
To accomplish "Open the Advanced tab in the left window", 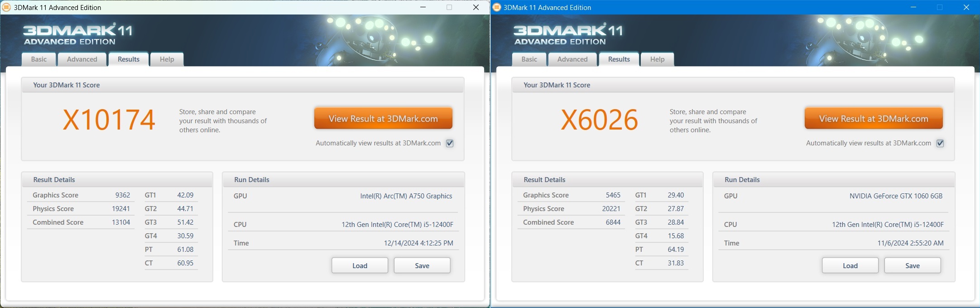I will (82, 59).
